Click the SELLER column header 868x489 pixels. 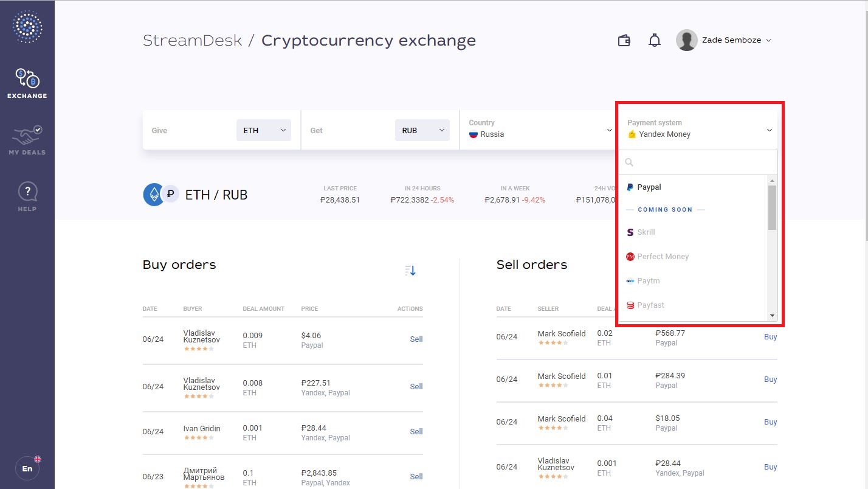point(548,309)
